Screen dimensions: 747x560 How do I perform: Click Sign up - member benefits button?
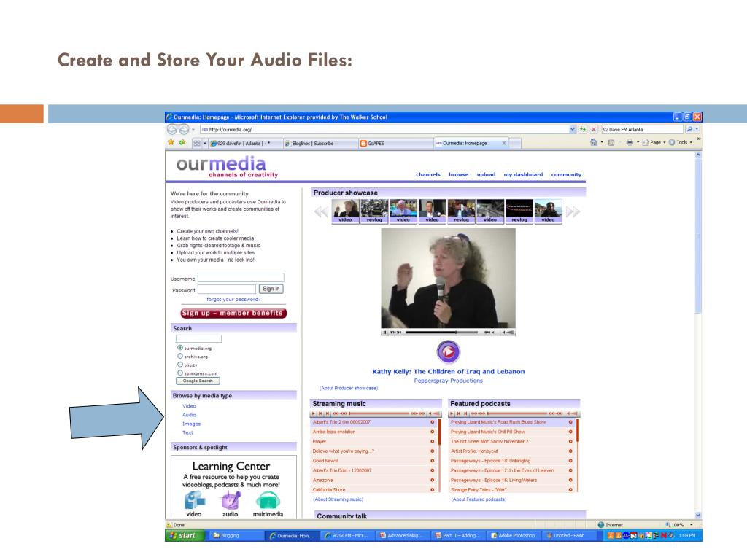[233, 313]
